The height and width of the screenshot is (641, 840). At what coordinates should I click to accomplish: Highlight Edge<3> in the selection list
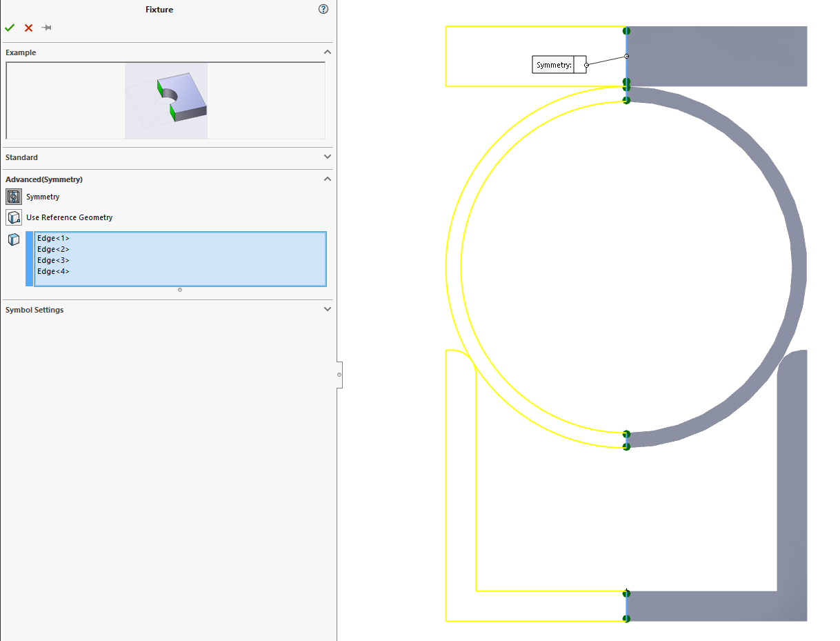click(x=53, y=260)
